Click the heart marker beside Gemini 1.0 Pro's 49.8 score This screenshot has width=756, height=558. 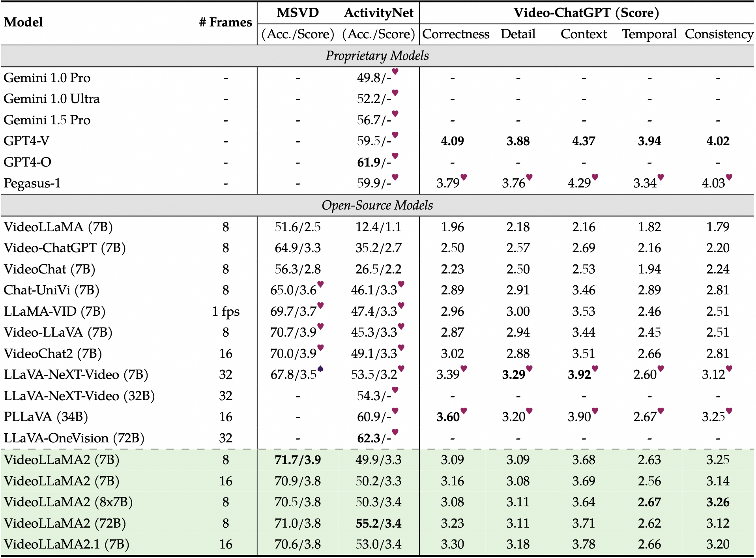pyautogui.click(x=395, y=71)
